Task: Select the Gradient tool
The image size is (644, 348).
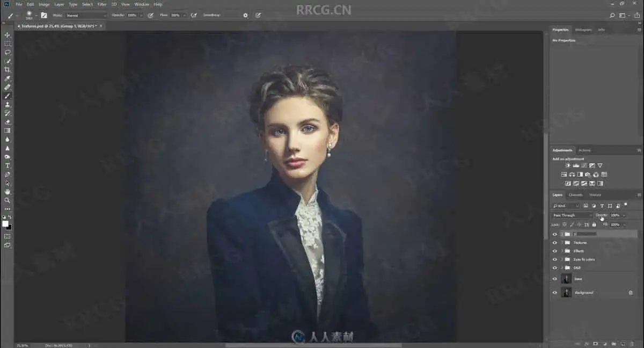Action: (8, 130)
